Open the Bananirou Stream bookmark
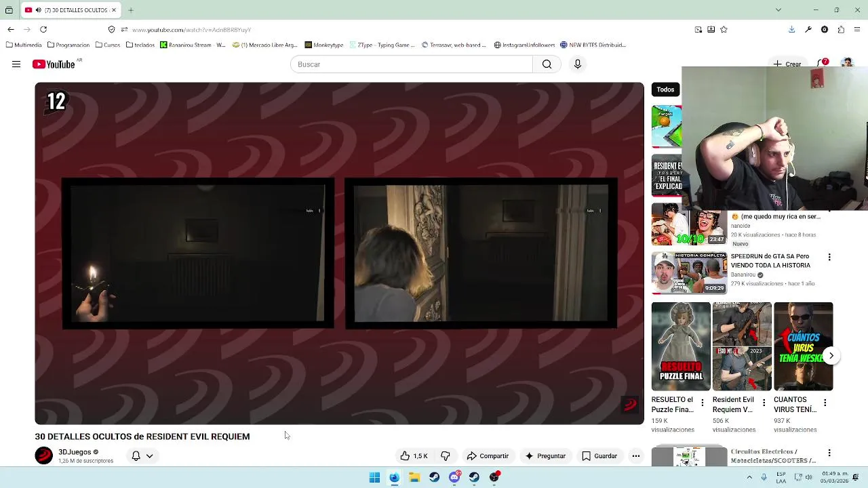The width and height of the screenshot is (868, 488). coord(193,45)
